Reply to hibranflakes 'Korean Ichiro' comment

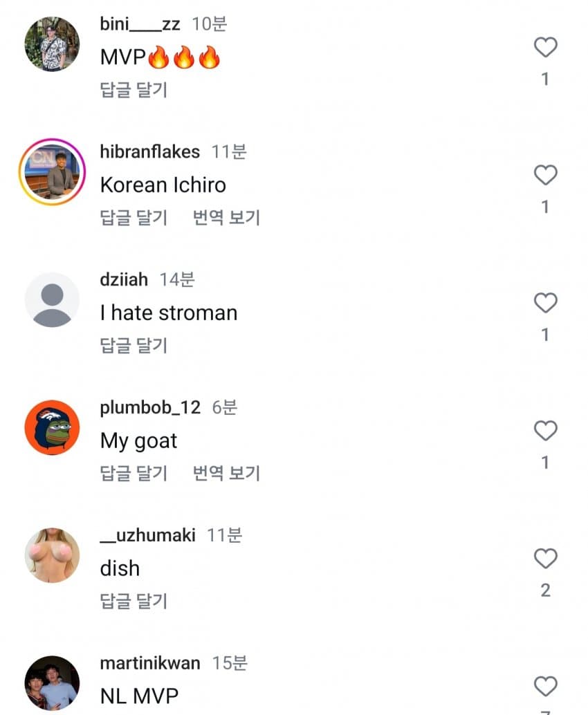coord(134,218)
